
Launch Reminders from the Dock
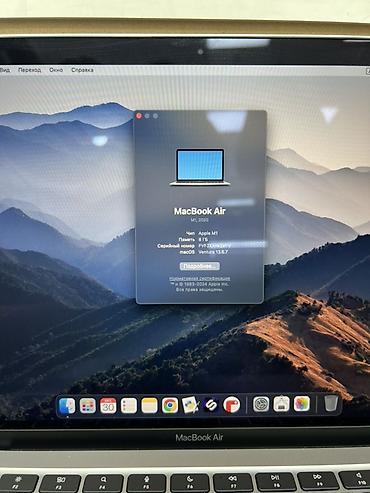click(x=129, y=406)
